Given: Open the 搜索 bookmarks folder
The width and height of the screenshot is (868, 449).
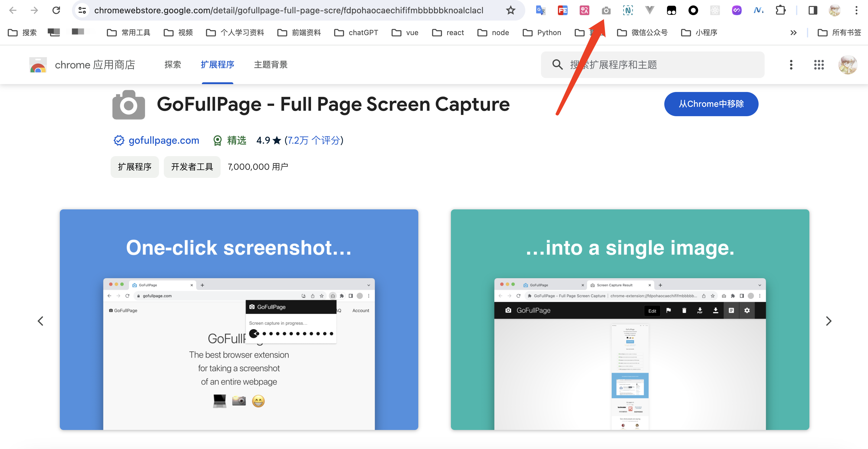Looking at the screenshot, I should pyautogui.click(x=22, y=32).
